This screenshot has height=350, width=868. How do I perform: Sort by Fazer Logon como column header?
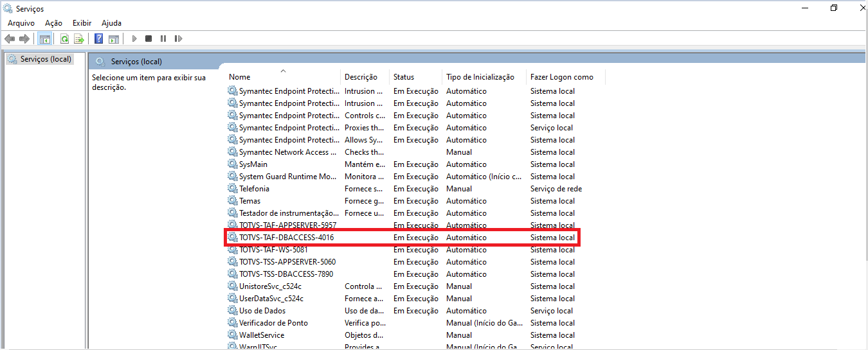click(x=566, y=77)
